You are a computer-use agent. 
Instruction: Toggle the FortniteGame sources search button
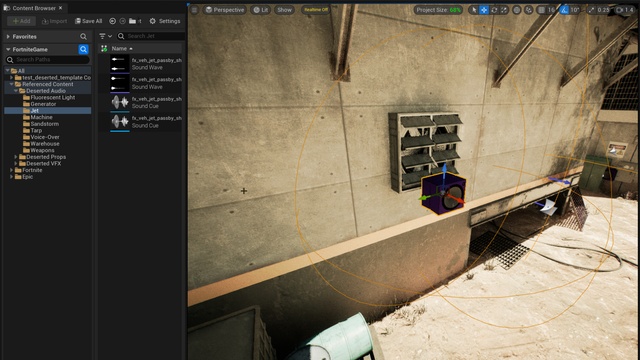tap(83, 49)
